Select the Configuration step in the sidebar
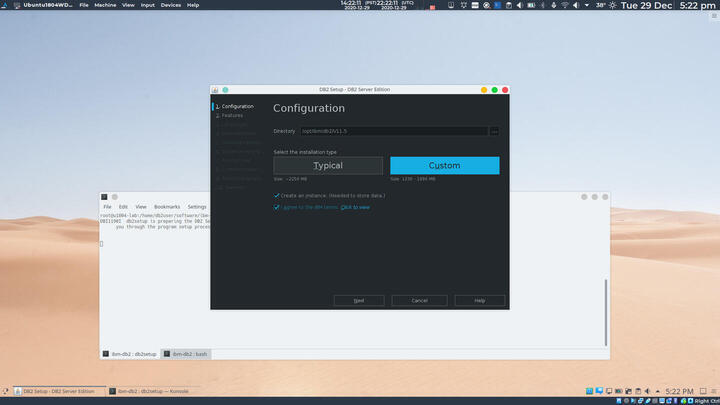Viewport: 720px width, 405px height. tap(235, 107)
